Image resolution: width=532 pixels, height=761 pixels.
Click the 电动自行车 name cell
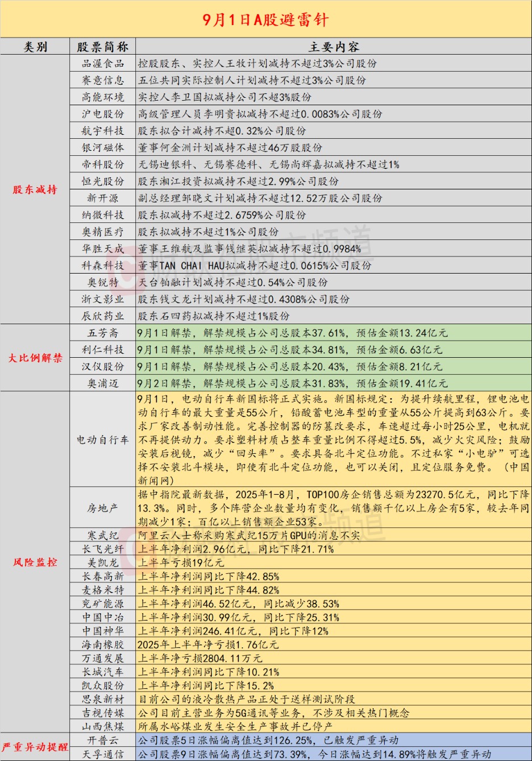[x=103, y=440]
